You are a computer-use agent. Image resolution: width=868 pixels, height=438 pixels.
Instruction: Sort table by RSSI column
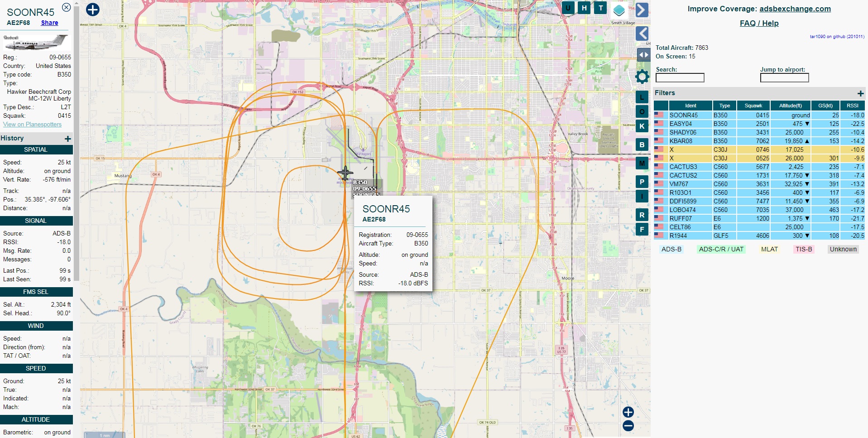click(853, 106)
